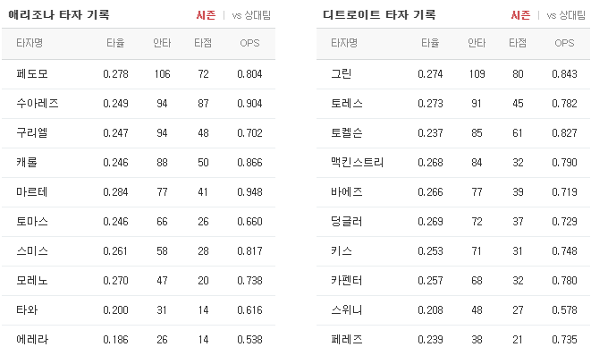Click the 타점 column header in Detroit table
The image size is (591, 364).
tap(518, 43)
